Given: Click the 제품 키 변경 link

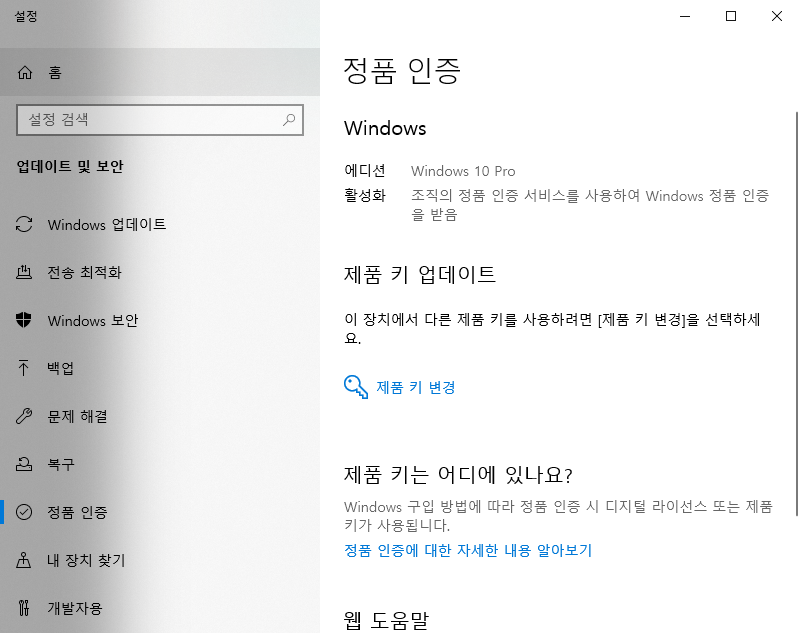Looking at the screenshot, I should 416,388.
